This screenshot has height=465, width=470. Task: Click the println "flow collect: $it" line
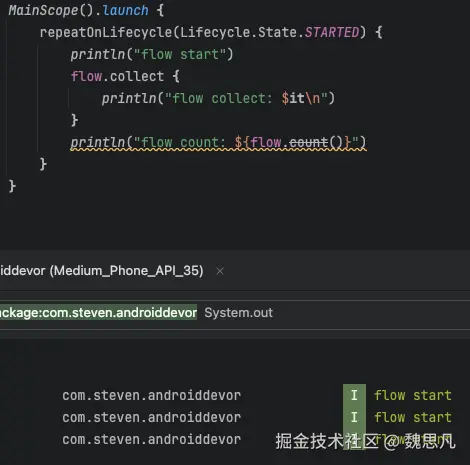tap(218, 98)
